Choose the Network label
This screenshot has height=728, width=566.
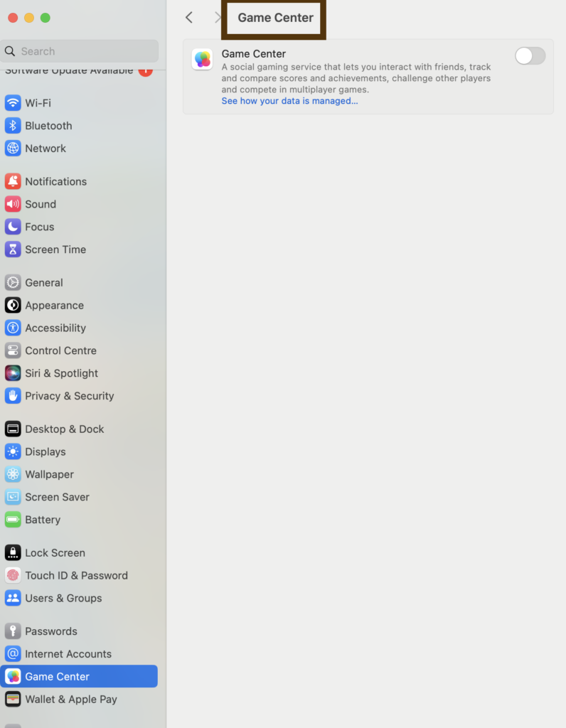[46, 148]
